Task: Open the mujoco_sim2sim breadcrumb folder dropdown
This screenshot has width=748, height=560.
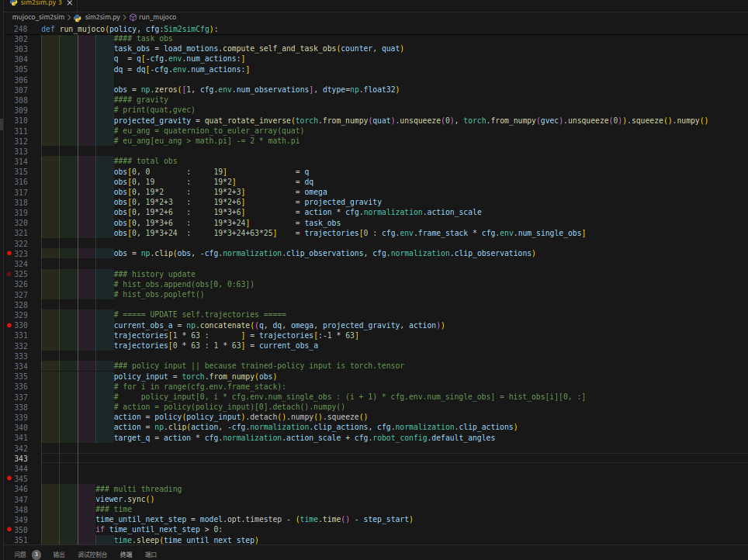Action: (x=38, y=16)
